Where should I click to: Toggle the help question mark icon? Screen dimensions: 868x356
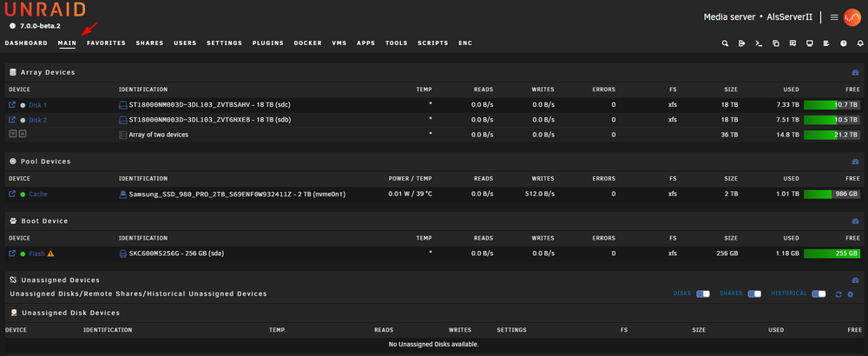844,43
